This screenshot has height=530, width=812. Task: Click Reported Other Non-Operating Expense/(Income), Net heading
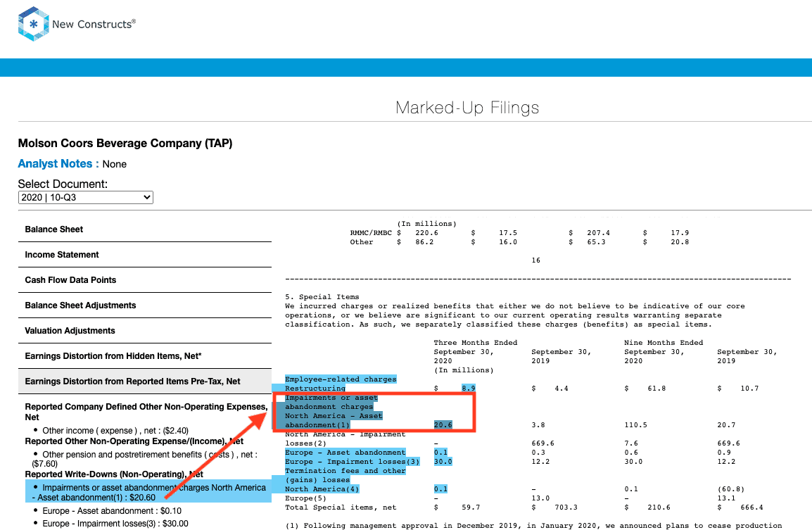tap(134, 441)
